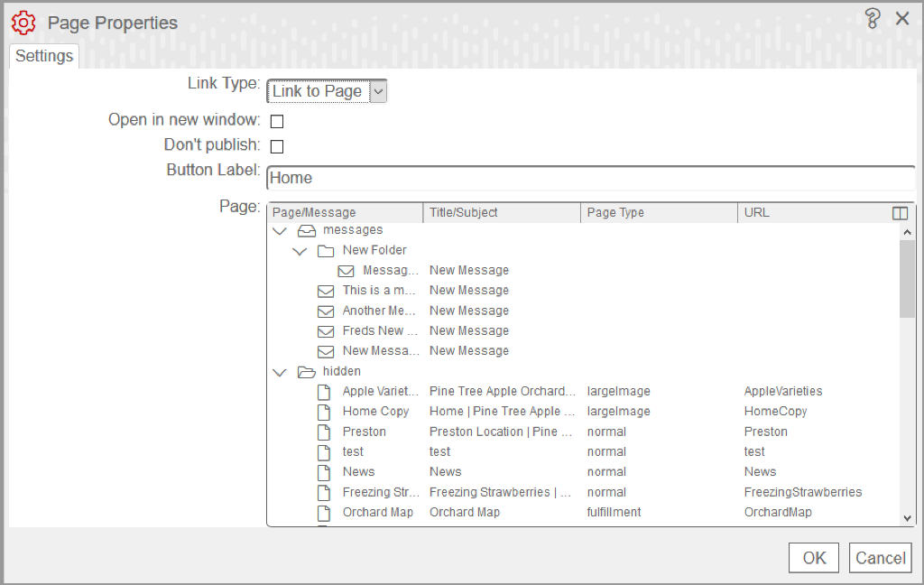Check the Don't publish checkbox
Screen dimensions: 924x585
tap(277, 146)
